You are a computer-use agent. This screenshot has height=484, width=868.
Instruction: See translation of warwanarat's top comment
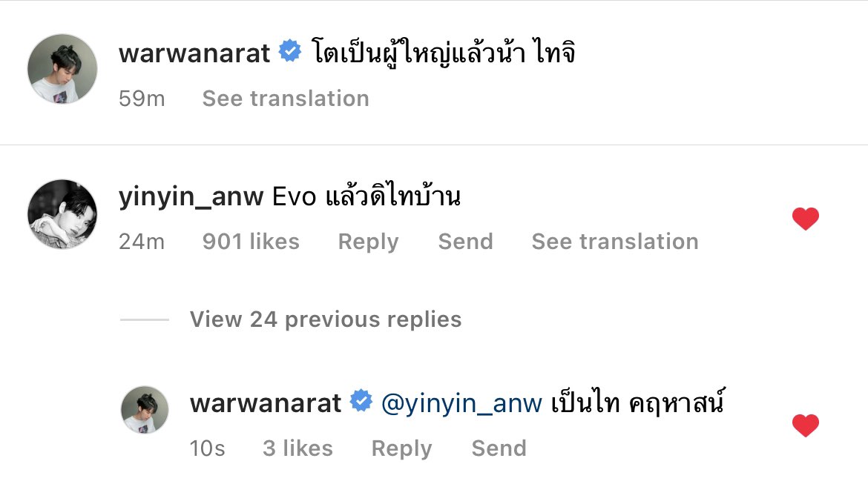click(x=286, y=99)
